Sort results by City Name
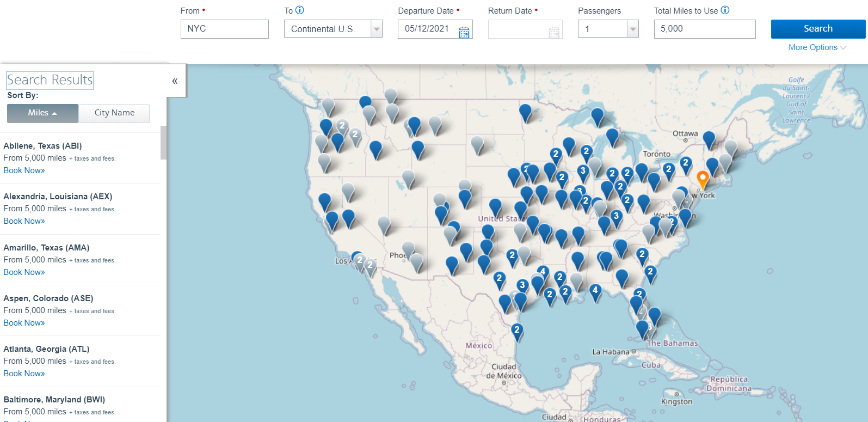 [x=114, y=113]
